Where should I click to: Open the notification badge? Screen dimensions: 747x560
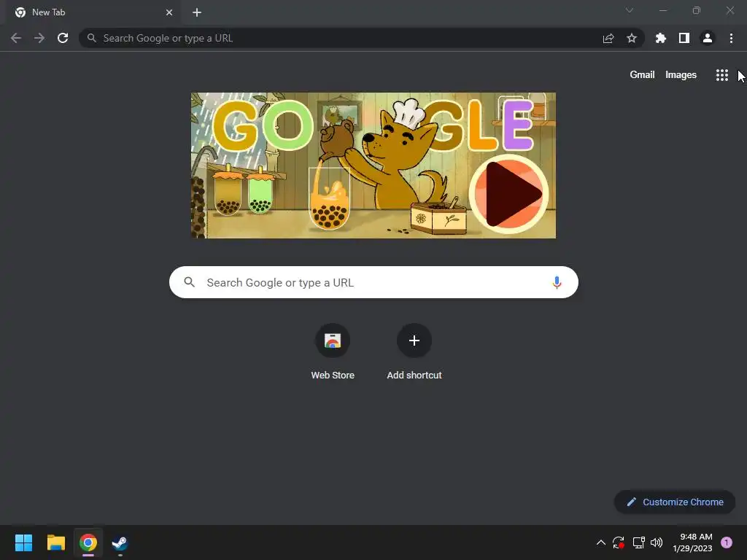pos(727,542)
